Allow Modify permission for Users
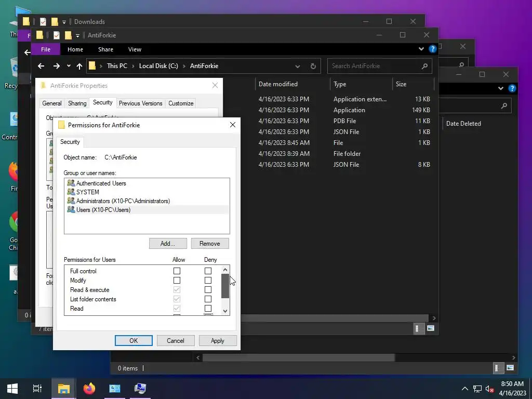 (x=177, y=280)
